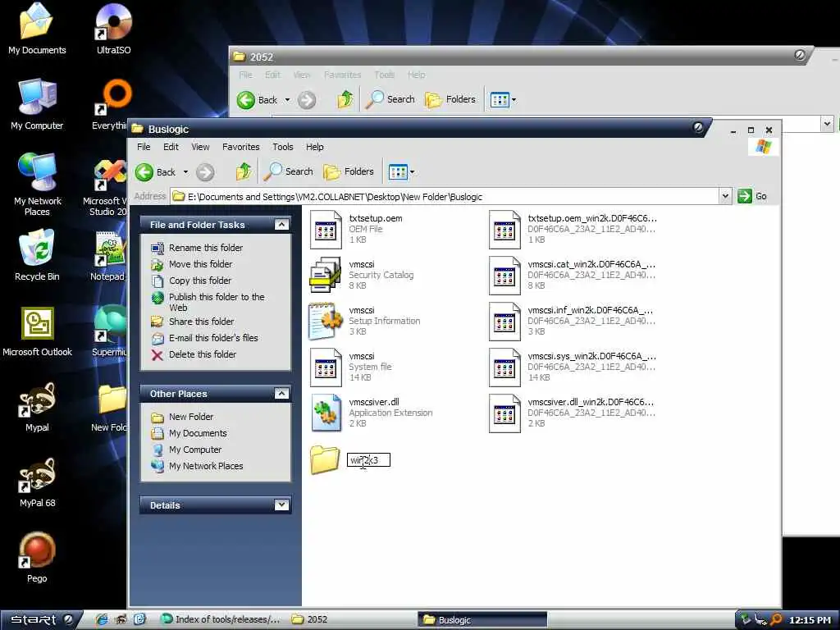Click the Buslogic taskbar button
This screenshot has width=840, height=630.
pyautogui.click(x=482, y=620)
